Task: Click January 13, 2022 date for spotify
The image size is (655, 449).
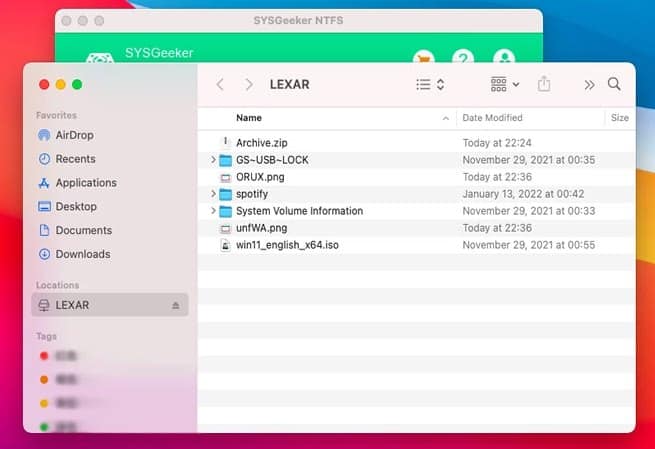Action: (x=523, y=194)
